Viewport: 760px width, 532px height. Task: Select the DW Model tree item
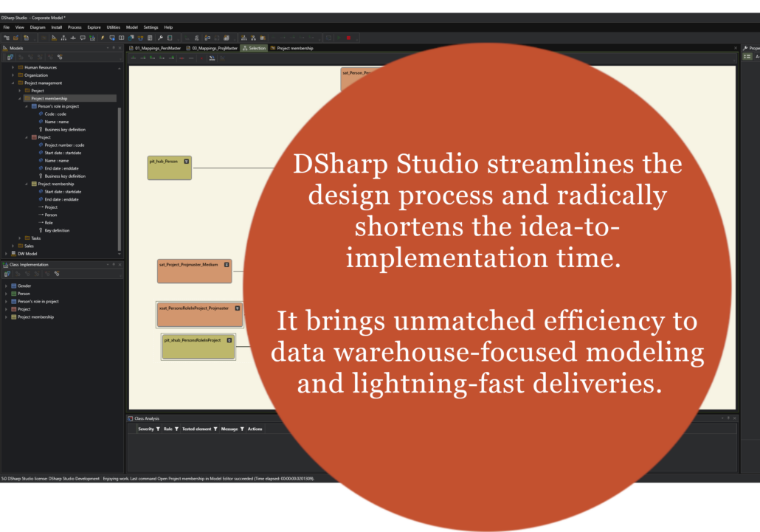coord(27,253)
